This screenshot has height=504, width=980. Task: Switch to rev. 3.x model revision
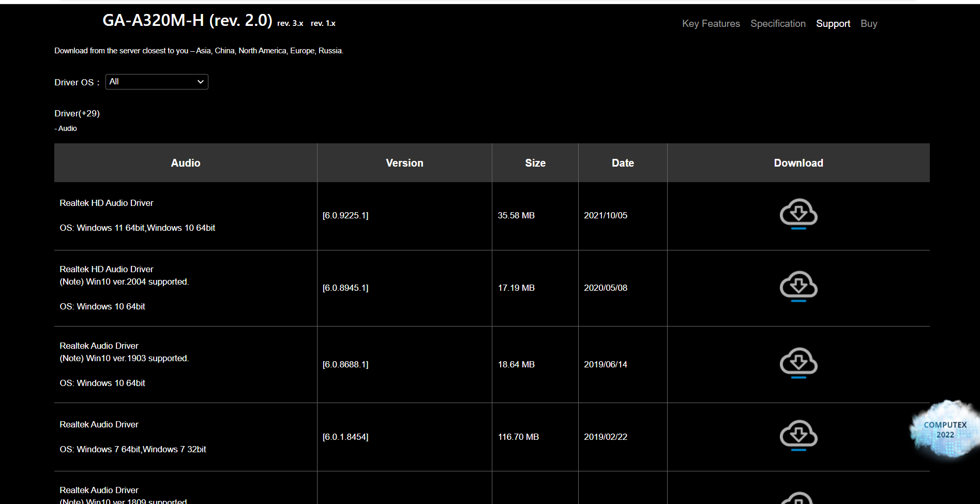pyautogui.click(x=290, y=23)
